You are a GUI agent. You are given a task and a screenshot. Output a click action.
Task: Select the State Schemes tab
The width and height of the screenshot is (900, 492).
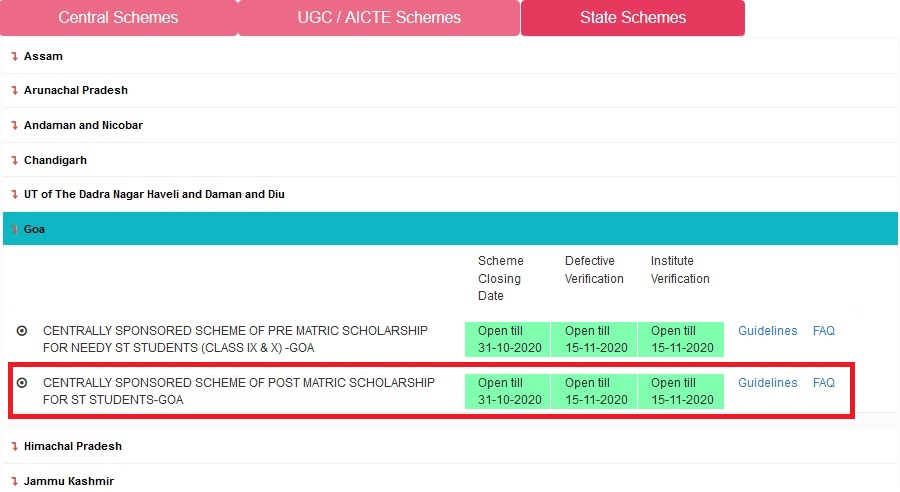(633, 18)
